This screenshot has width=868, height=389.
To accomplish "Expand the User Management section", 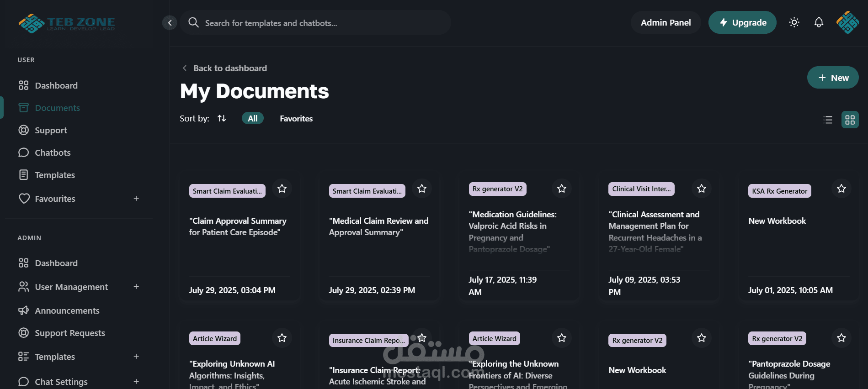I will [136, 287].
